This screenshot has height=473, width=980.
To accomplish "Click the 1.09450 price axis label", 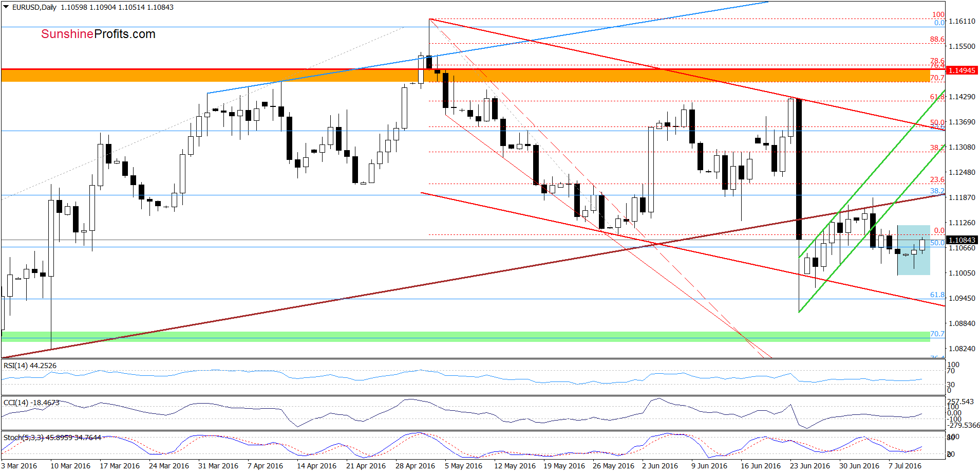I will [x=962, y=298].
